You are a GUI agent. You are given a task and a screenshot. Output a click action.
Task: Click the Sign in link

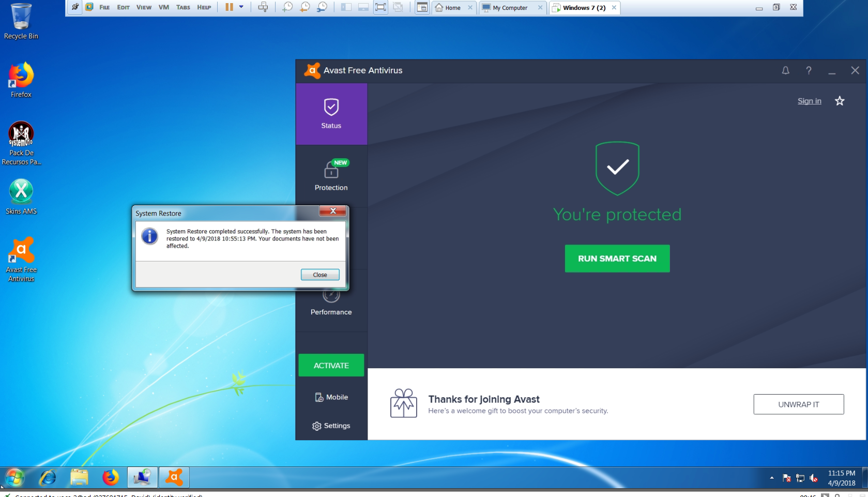(810, 101)
